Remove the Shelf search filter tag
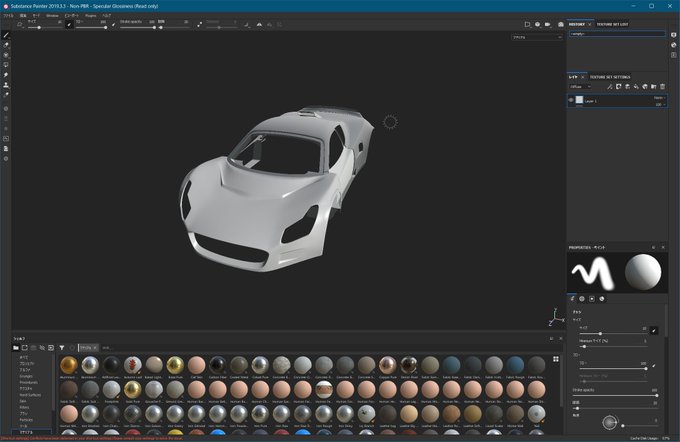The height and width of the screenshot is (442, 680). (95, 348)
